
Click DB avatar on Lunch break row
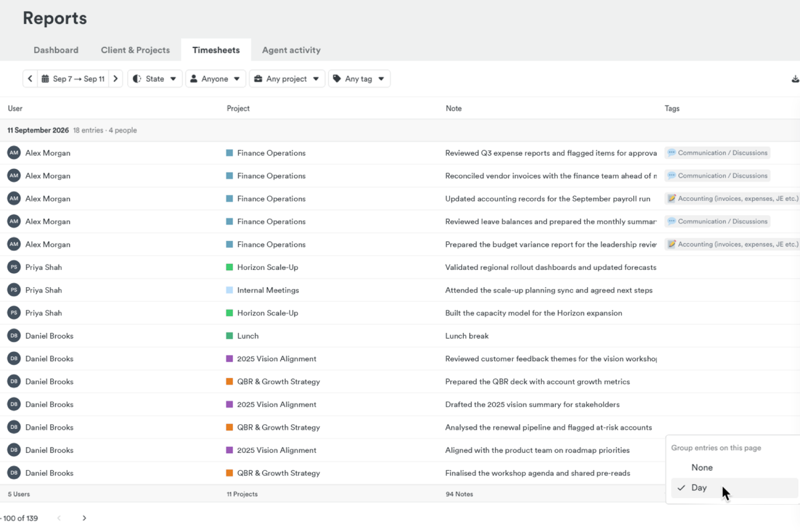[x=14, y=336]
